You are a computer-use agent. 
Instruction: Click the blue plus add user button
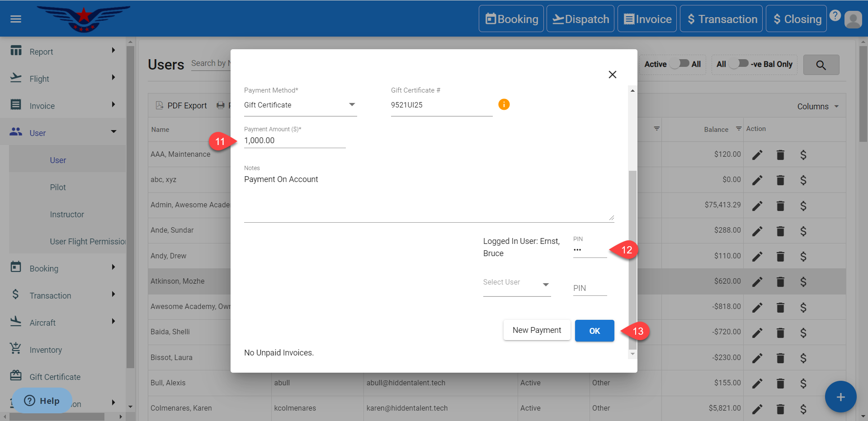840,397
